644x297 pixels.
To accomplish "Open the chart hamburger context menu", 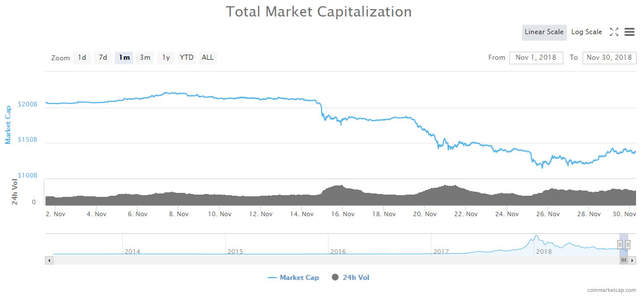I will coord(629,32).
